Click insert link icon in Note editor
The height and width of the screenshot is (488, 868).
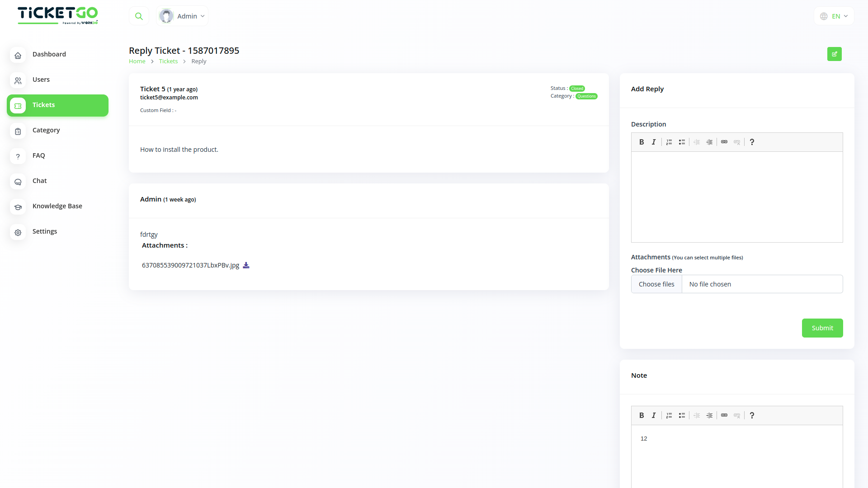click(724, 416)
